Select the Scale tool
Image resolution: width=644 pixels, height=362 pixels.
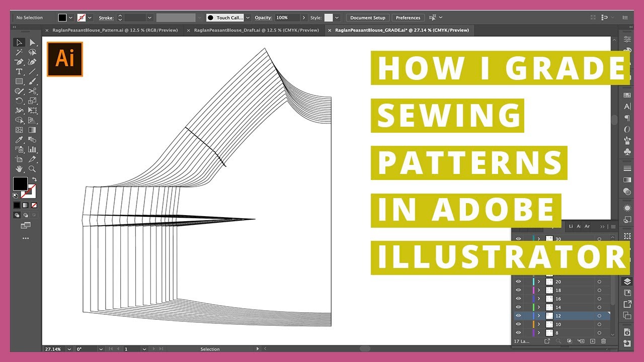pos(32,101)
